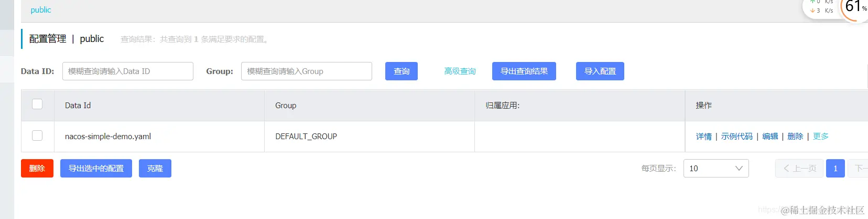The width and height of the screenshot is (868, 219).
Task: Click the 克隆 clone button
Action: click(155, 169)
